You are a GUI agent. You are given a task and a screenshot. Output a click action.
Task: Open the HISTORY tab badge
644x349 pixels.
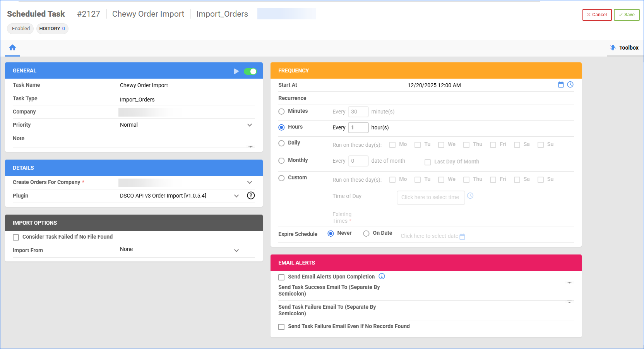pos(52,29)
